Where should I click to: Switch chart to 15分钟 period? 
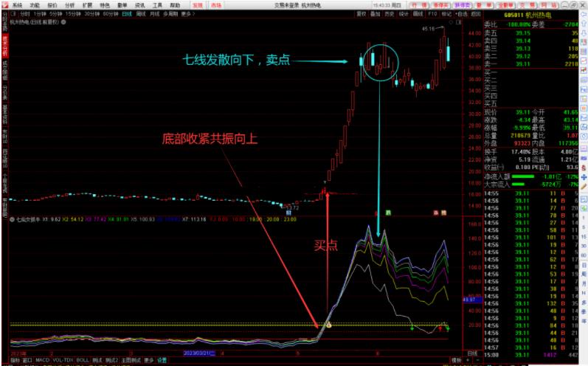73,14
